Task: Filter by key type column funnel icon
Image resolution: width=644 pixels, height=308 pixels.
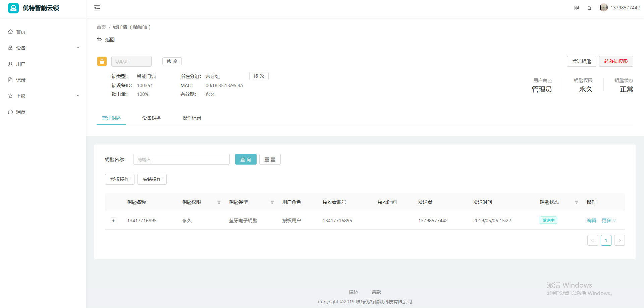Action: (x=272, y=202)
